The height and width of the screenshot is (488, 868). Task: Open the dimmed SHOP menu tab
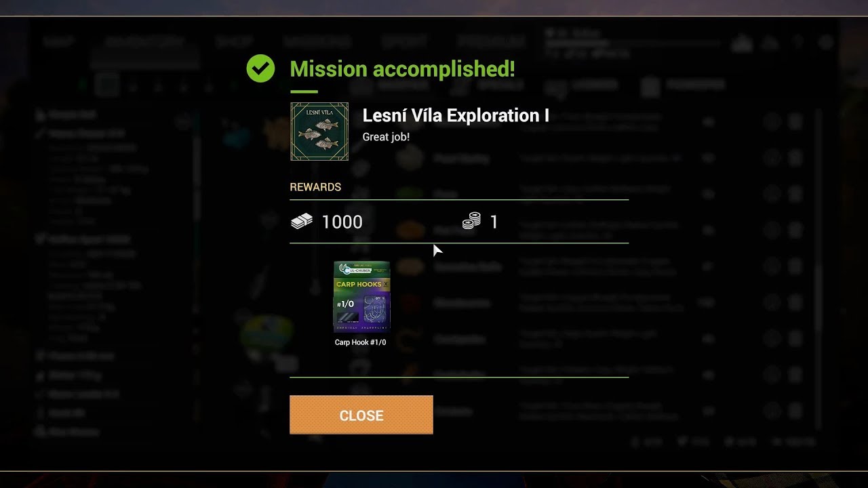[235, 42]
